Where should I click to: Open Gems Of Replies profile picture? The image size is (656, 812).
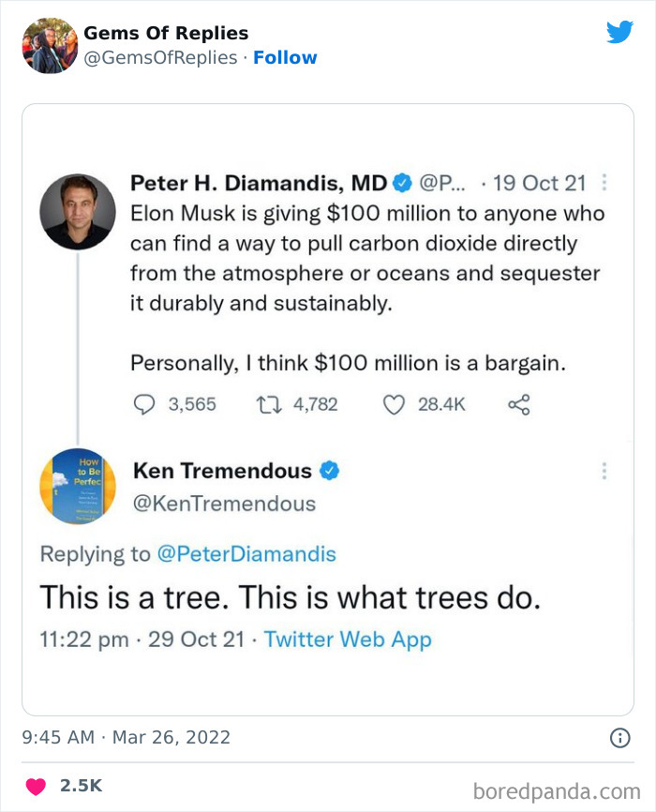(49, 41)
